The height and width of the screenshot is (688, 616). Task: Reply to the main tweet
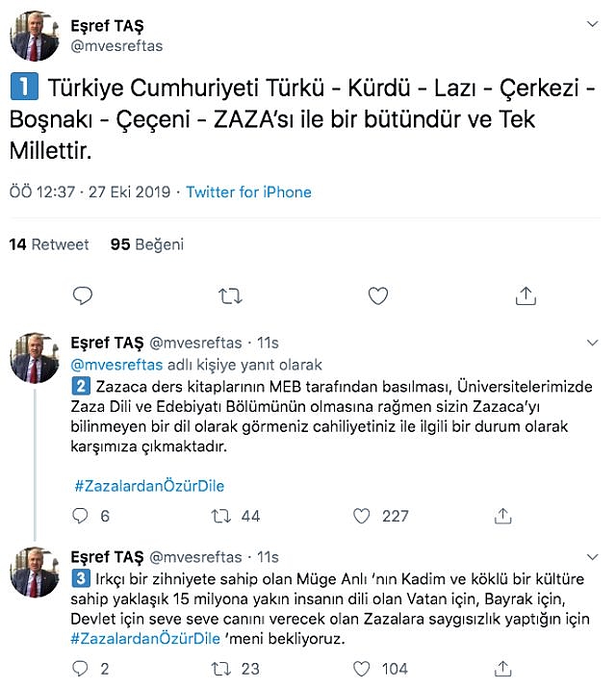(83, 294)
